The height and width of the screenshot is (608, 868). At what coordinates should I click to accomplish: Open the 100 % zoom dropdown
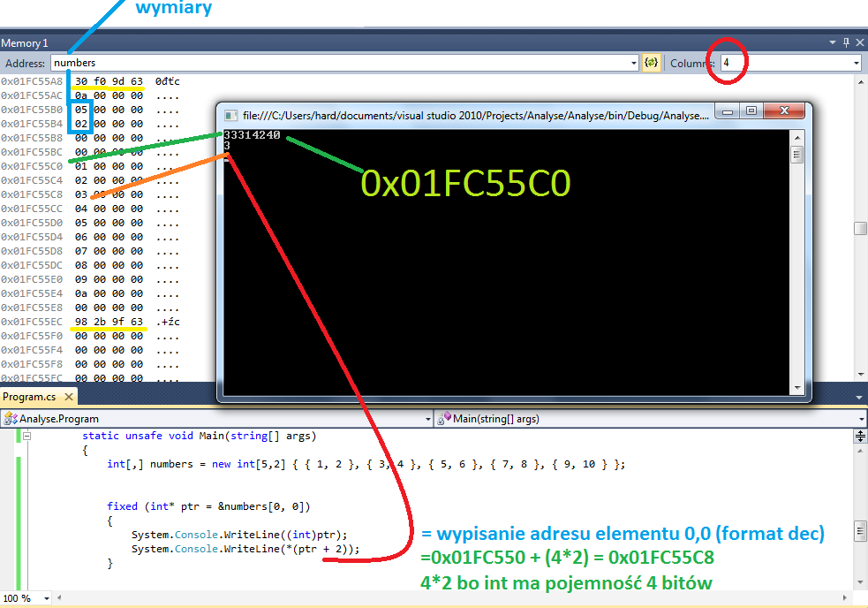[47, 598]
